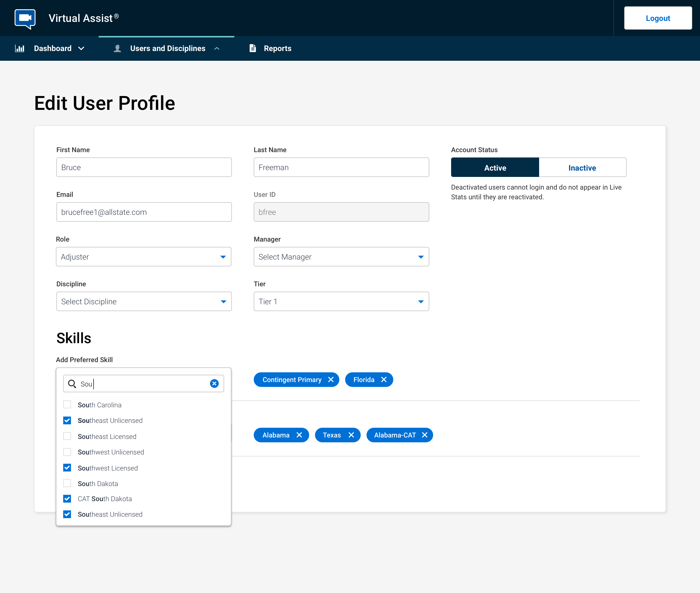Open the Select Discipline dropdown
Viewport: 700px width, 593px height.
click(144, 302)
